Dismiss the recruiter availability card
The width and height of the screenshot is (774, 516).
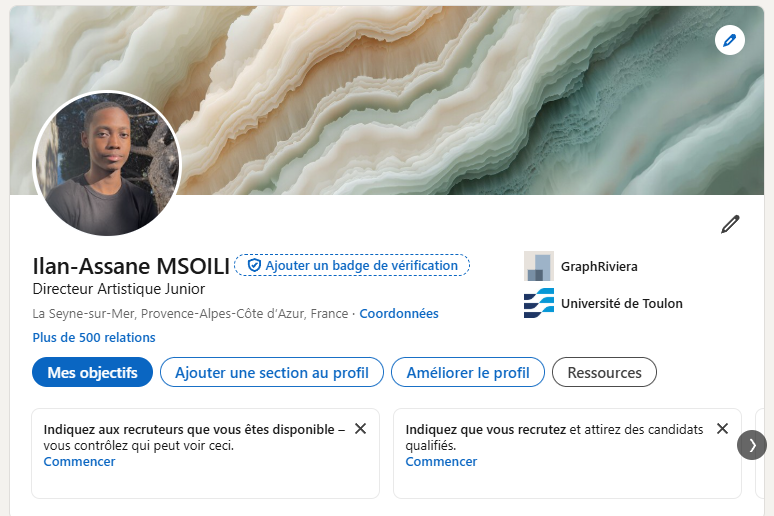(x=360, y=429)
